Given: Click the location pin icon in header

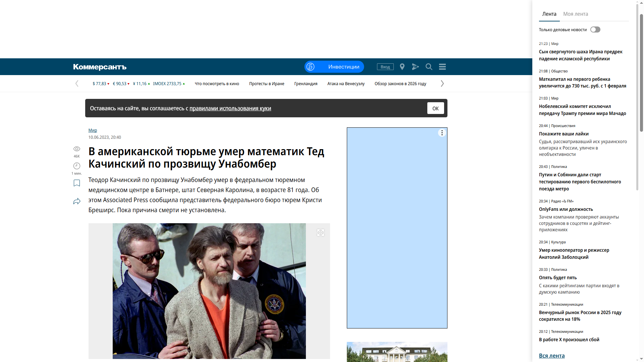Looking at the screenshot, I should click(x=402, y=67).
